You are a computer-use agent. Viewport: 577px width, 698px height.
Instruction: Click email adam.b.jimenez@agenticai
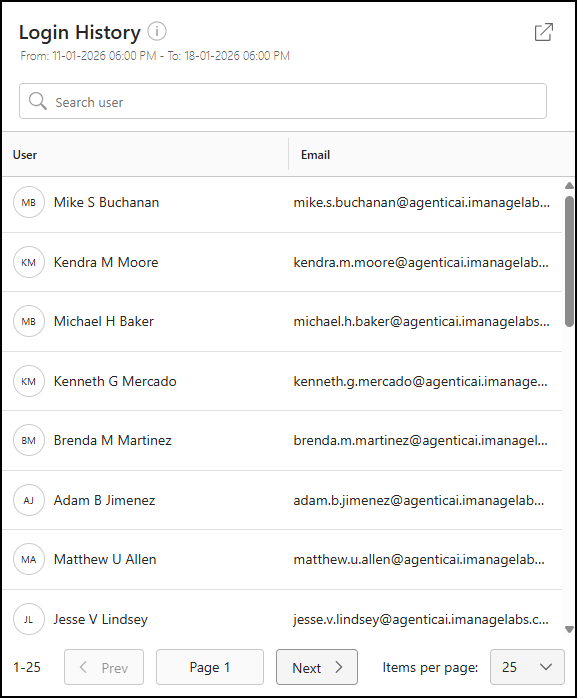point(419,500)
